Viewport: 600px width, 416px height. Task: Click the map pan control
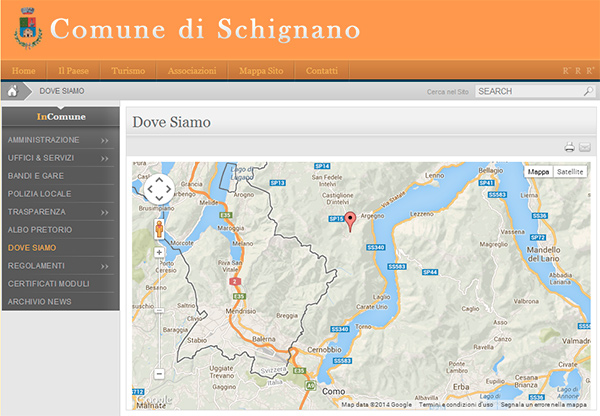point(159,189)
